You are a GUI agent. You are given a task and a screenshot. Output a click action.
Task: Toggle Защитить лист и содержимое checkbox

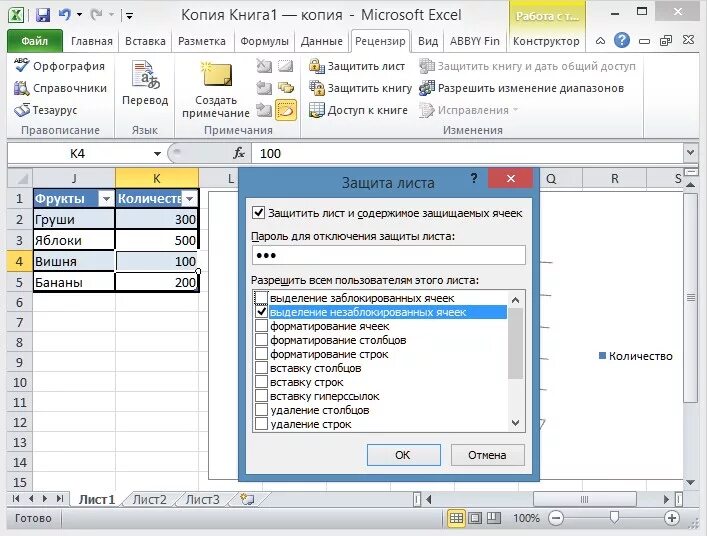[258, 213]
